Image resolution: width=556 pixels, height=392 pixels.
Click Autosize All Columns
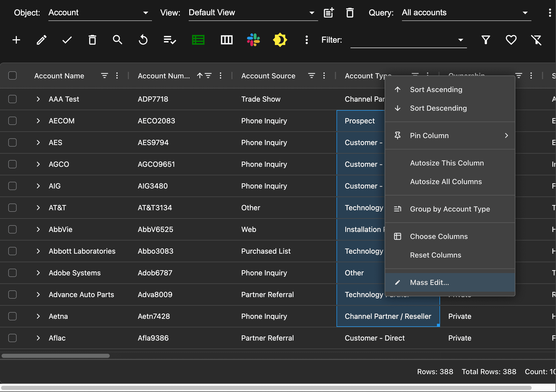[446, 182]
